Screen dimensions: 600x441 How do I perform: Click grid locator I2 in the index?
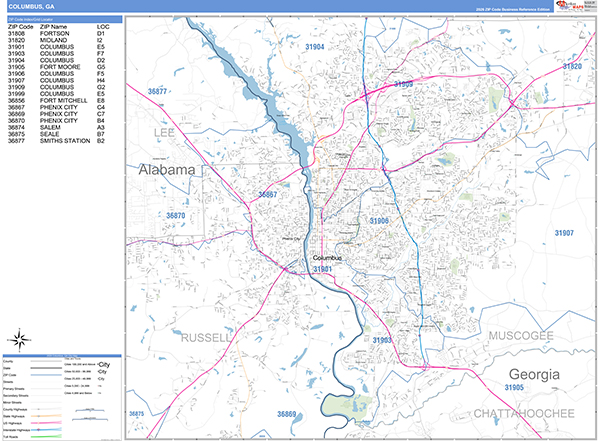99,40
